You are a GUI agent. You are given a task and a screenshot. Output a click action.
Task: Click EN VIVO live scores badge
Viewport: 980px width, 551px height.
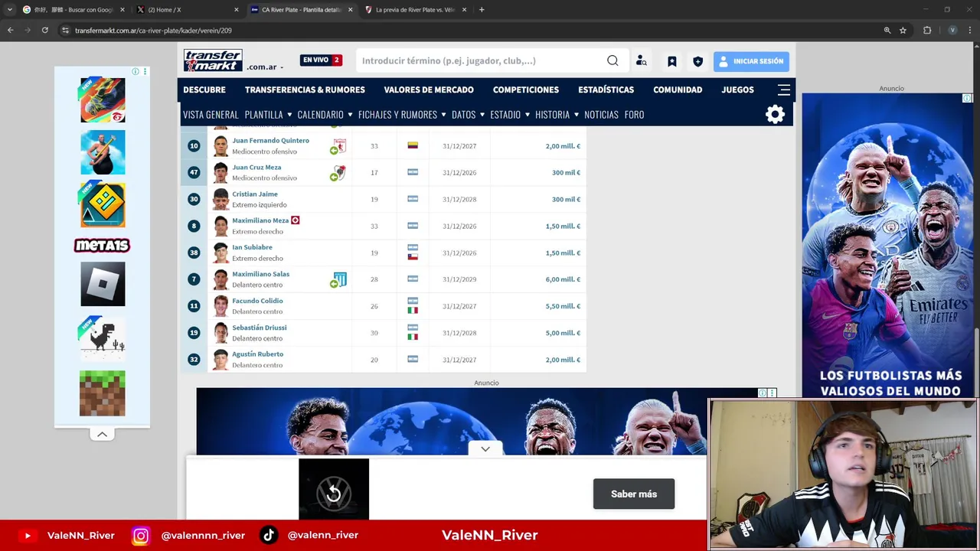click(321, 60)
